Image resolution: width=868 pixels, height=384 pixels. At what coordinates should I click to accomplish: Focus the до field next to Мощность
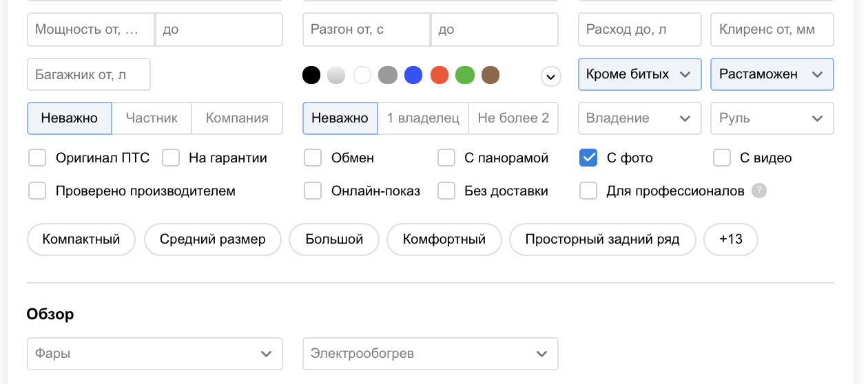[219, 30]
